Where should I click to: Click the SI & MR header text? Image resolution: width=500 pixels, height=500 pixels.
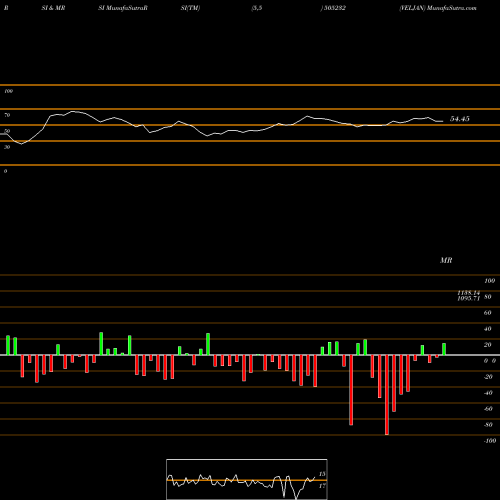(53, 8)
